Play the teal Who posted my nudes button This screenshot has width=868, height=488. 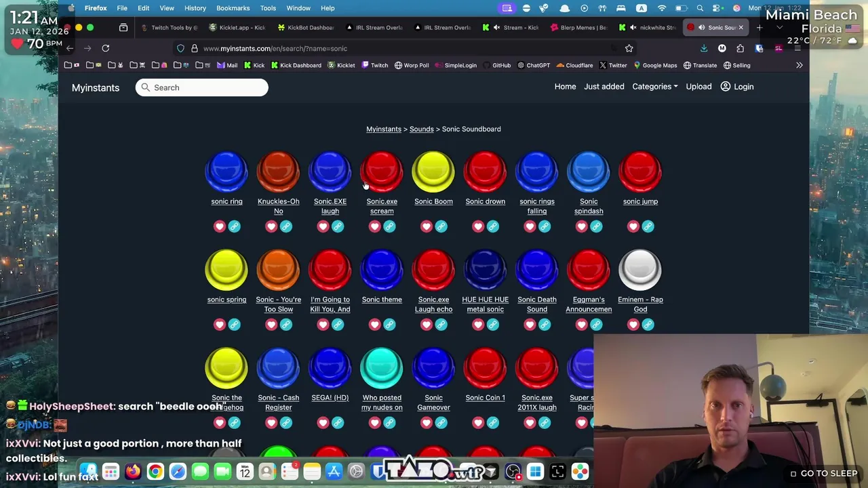382,368
